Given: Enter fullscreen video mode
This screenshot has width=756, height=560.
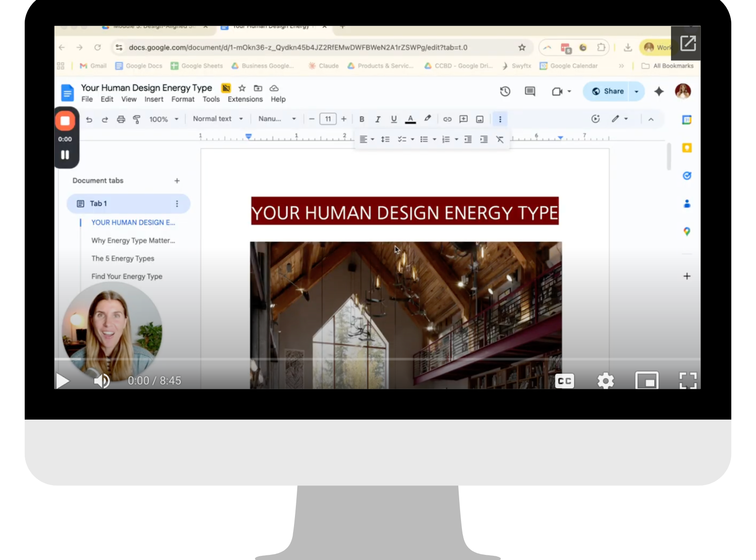Looking at the screenshot, I should coord(688,381).
